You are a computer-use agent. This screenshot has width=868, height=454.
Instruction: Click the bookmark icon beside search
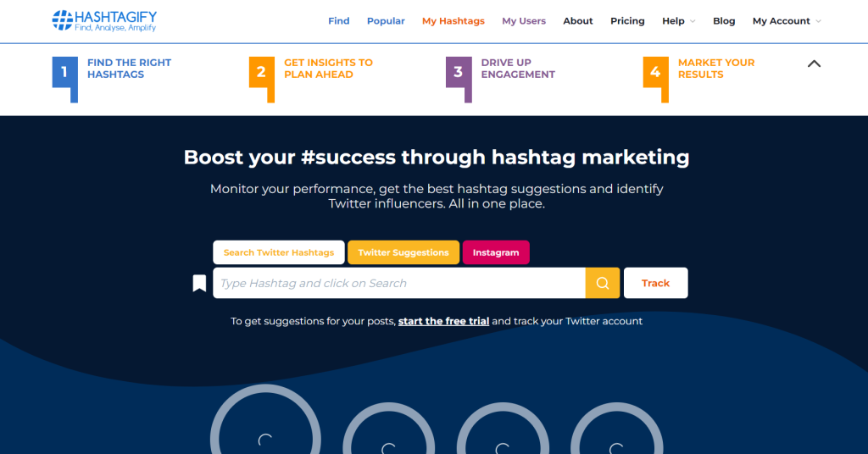point(199,283)
